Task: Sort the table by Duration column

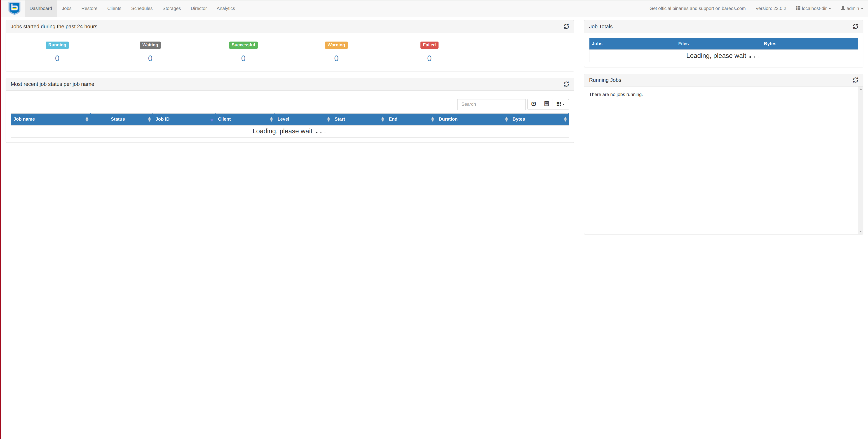Action: click(472, 119)
